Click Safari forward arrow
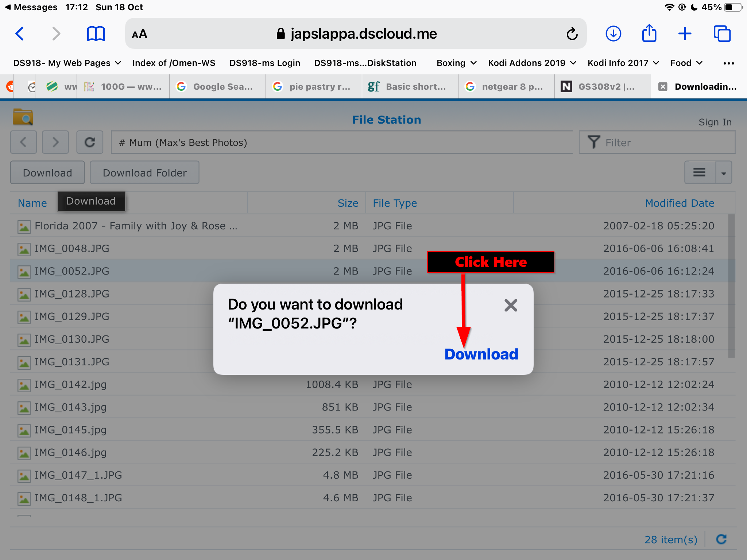747x560 pixels. point(56,34)
